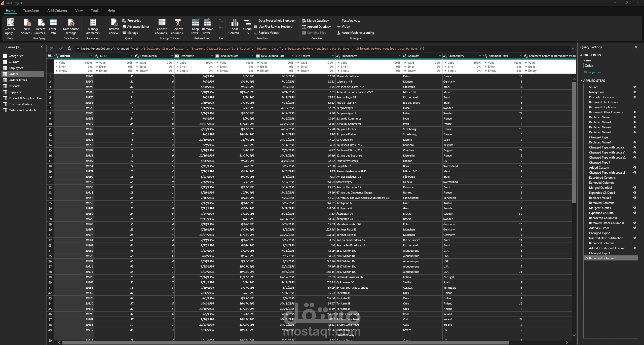Click the Close & Apply icon
The height and width of the screenshot is (345, 644).
(x=10, y=23)
